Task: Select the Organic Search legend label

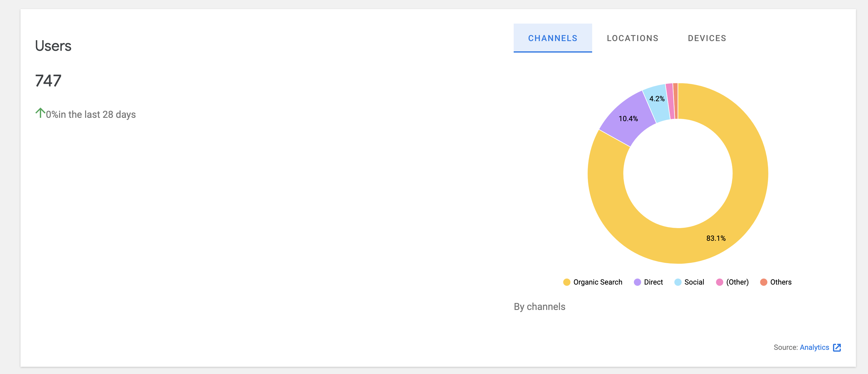Action: click(598, 282)
